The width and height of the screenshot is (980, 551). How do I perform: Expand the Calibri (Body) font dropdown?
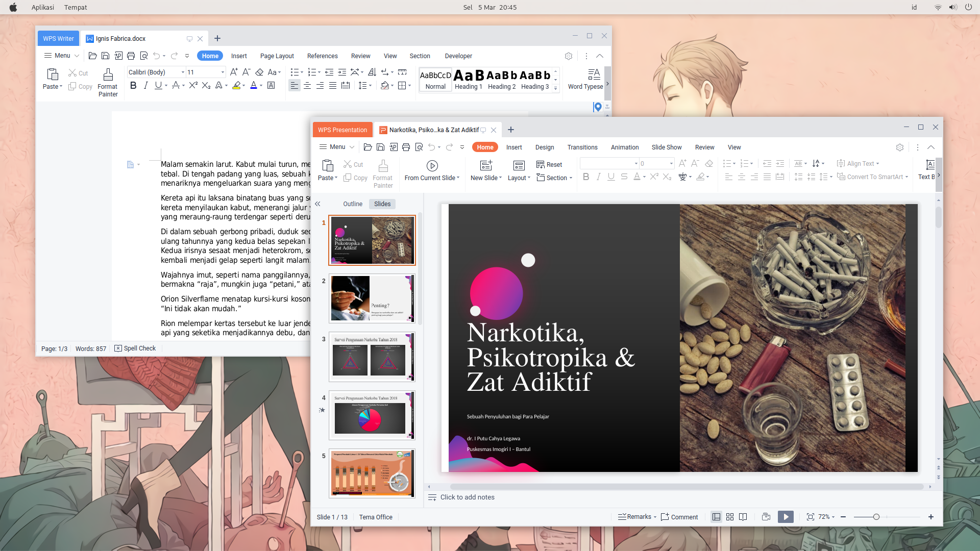pyautogui.click(x=183, y=72)
